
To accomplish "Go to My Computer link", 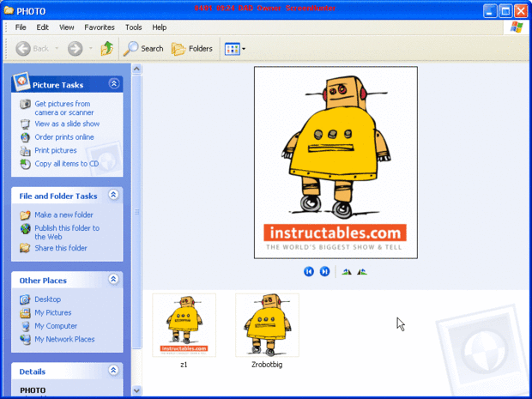I will pyautogui.click(x=56, y=326).
